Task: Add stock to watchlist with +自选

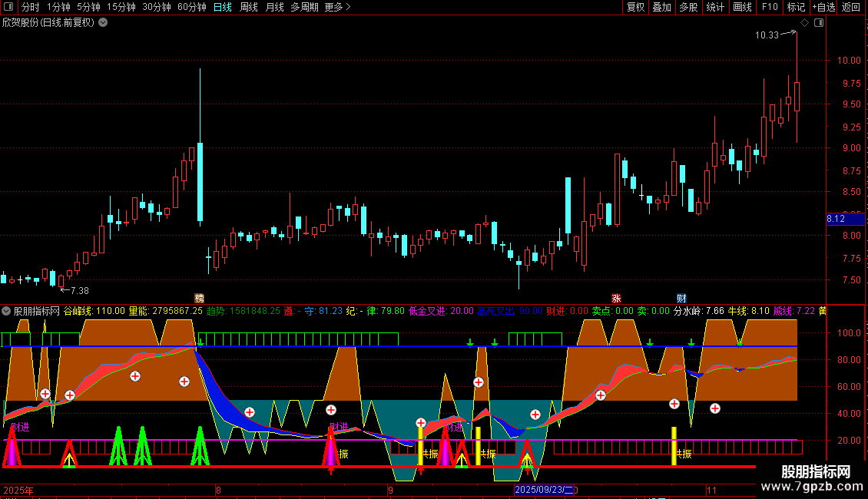Action: click(x=823, y=7)
